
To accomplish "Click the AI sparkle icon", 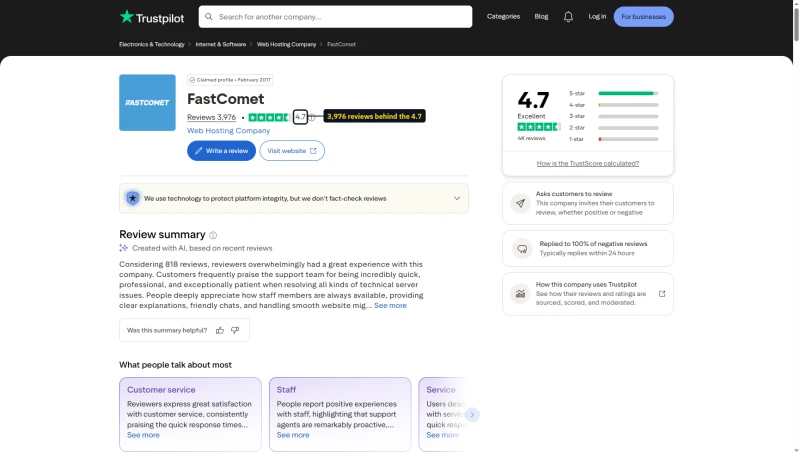I will point(123,248).
